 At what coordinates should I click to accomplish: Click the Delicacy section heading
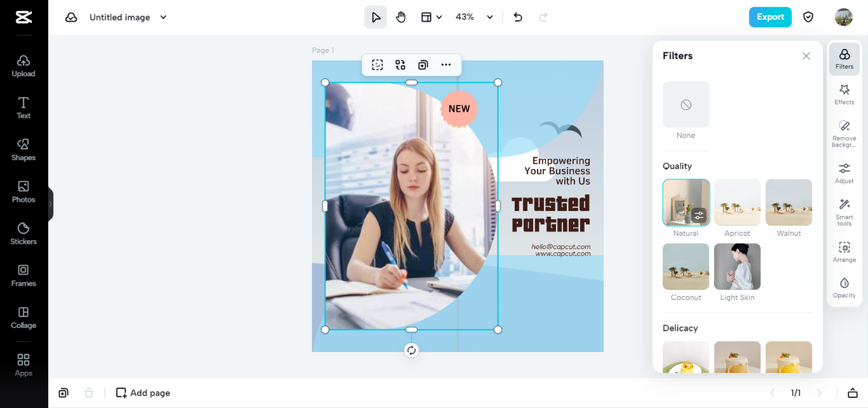click(x=680, y=328)
